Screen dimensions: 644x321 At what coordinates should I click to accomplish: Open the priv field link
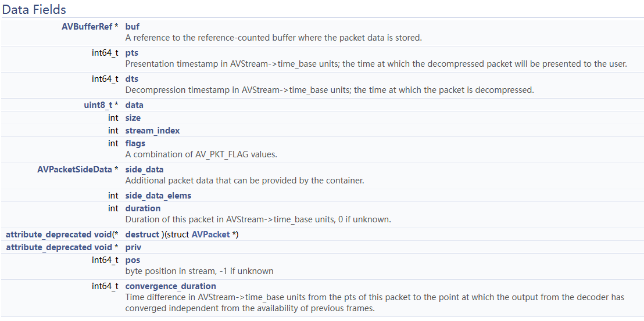click(133, 247)
